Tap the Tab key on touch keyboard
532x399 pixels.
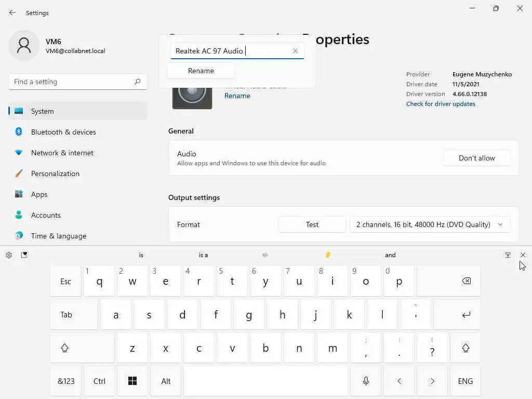pyautogui.click(x=74, y=314)
